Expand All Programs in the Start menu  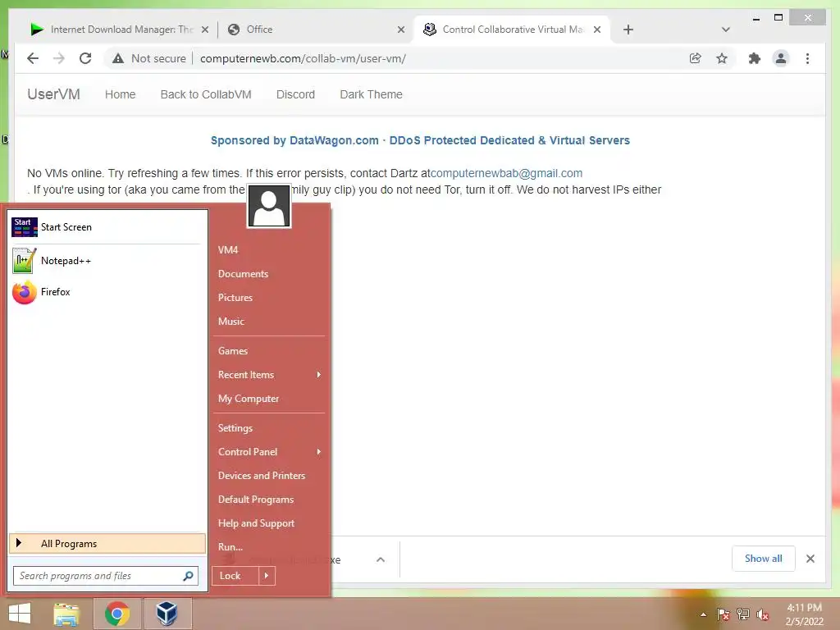coord(107,544)
